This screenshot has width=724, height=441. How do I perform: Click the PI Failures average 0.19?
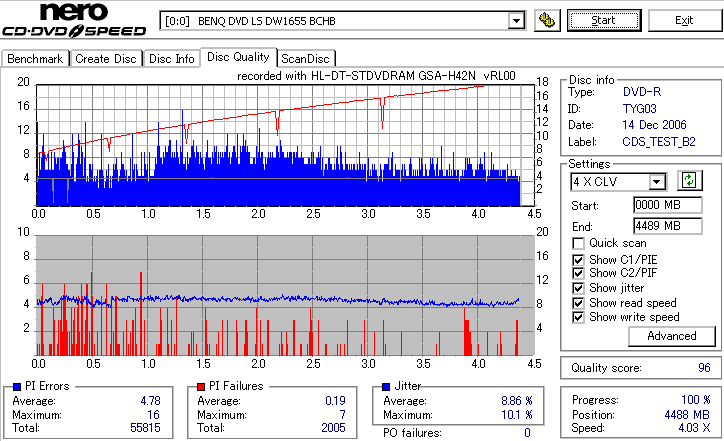coord(335,401)
